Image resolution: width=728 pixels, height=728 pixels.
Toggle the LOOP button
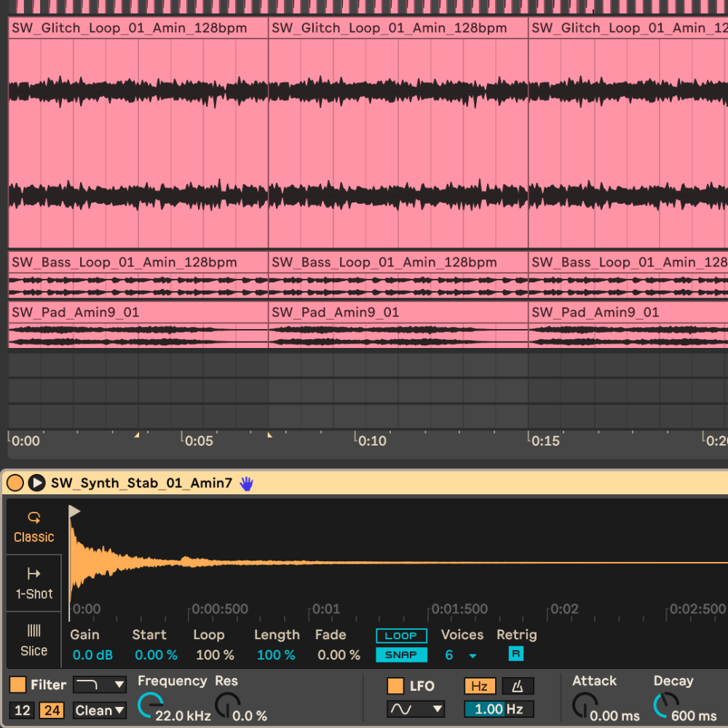(401, 636)
